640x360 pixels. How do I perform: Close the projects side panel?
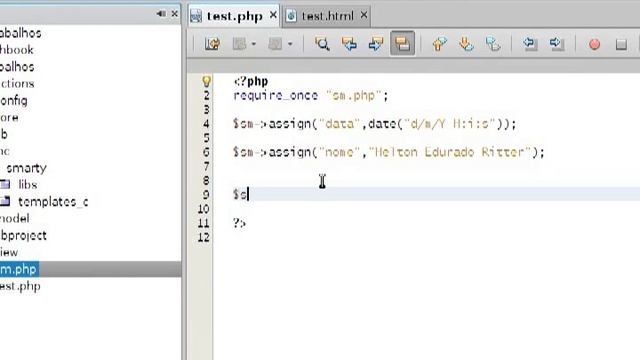point(175,14)
